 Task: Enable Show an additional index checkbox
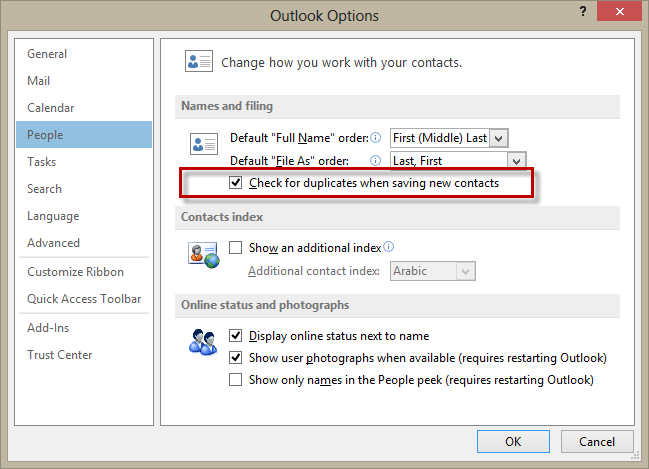[236, 248]
